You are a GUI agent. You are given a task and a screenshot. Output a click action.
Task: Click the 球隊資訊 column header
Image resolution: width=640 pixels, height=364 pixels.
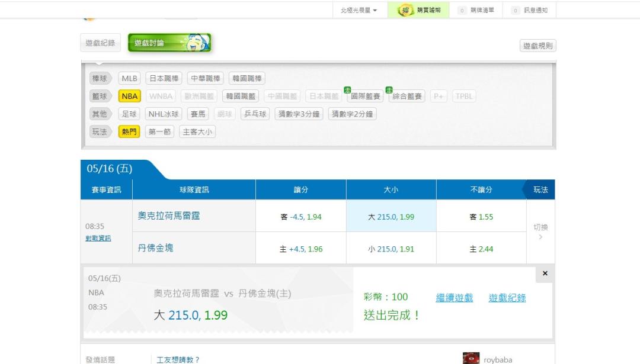194,189
